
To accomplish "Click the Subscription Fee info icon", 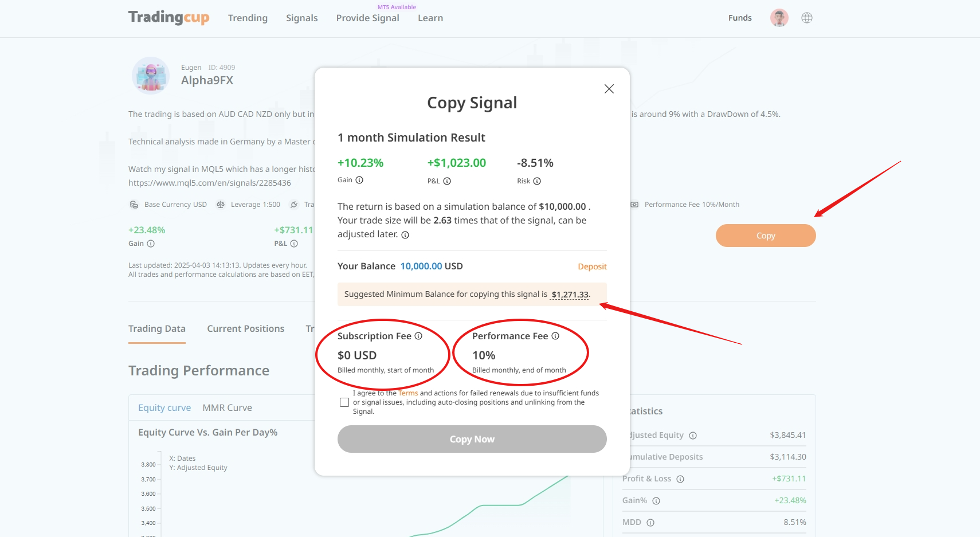I will [x=418, y=336].
